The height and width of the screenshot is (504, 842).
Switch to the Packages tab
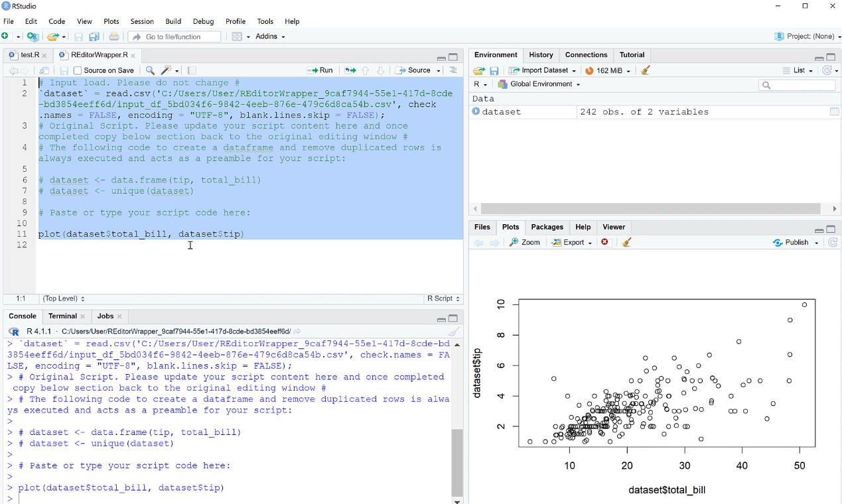tap(547, 227)
